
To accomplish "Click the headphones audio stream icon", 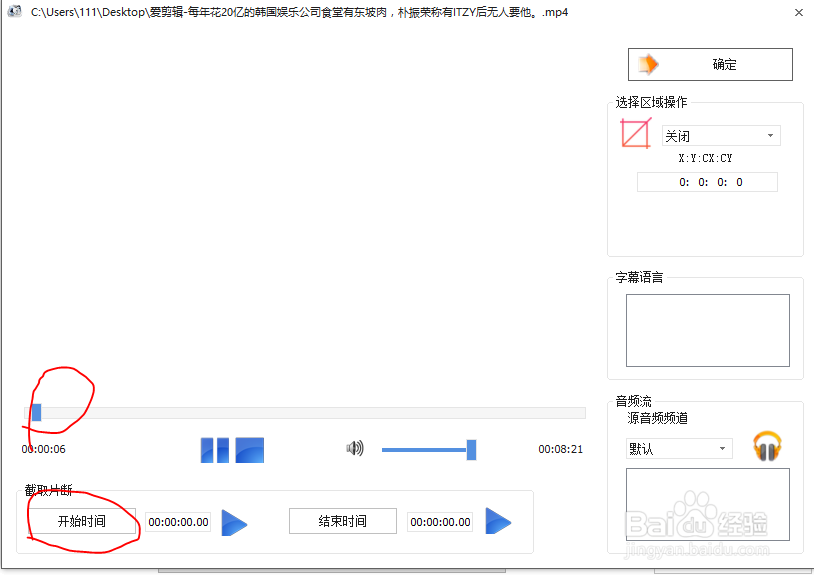I will click(767, 447).
